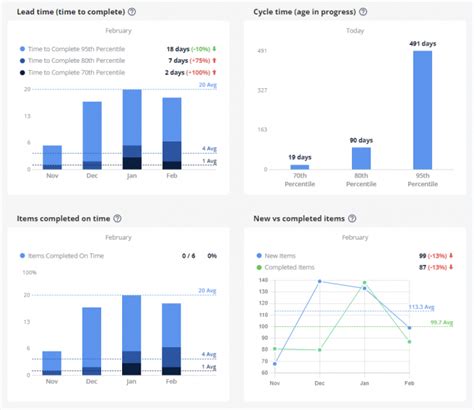Click the Cycle time help question-mark icon
Screen dimensions: 474x410
pyautogui.click(x=363, y=12)
